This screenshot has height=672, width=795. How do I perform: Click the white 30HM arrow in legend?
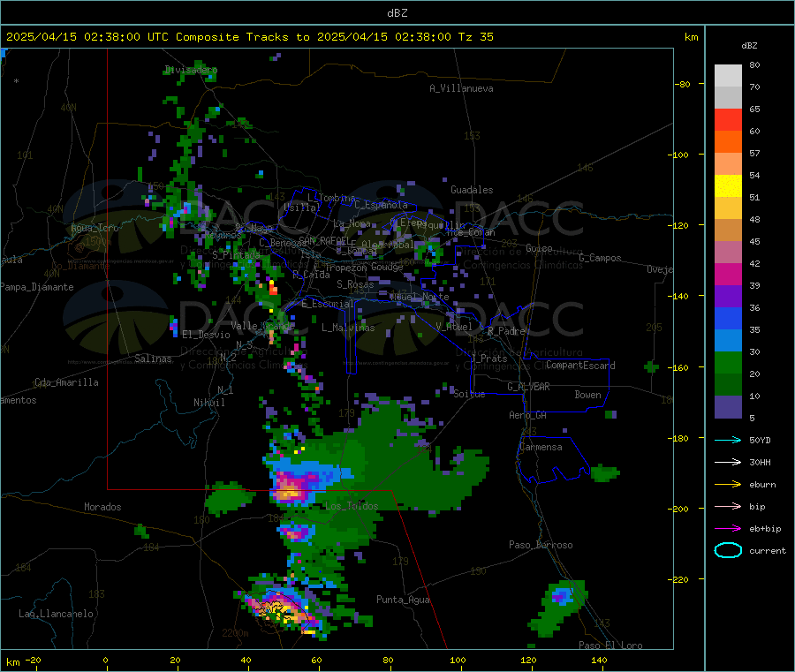(728, 462)
